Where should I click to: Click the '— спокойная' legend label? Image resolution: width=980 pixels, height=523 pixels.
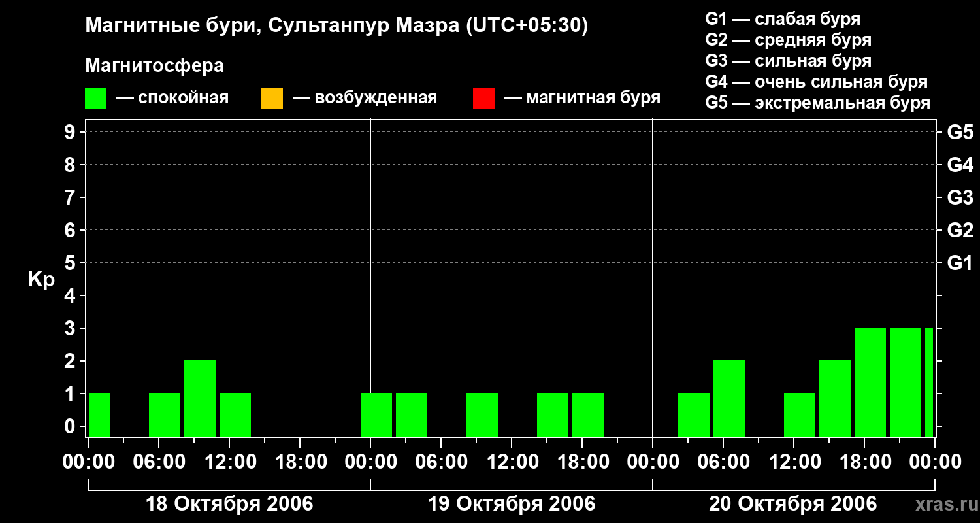172,98
